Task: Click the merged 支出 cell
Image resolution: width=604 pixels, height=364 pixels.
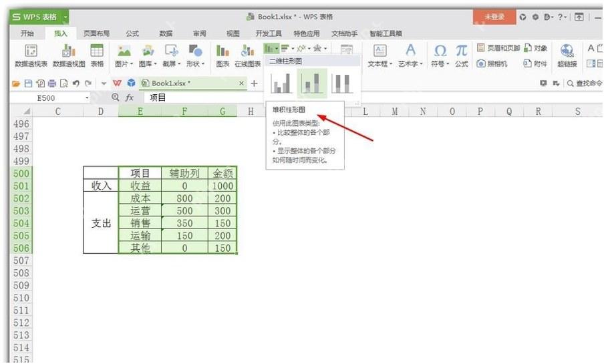Action: 100,223
